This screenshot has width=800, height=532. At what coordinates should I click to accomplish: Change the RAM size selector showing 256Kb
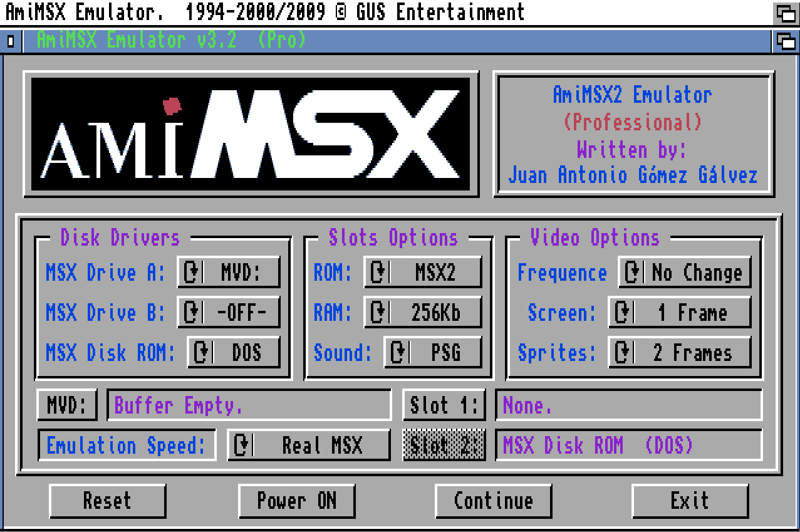[x=423, y=312]
